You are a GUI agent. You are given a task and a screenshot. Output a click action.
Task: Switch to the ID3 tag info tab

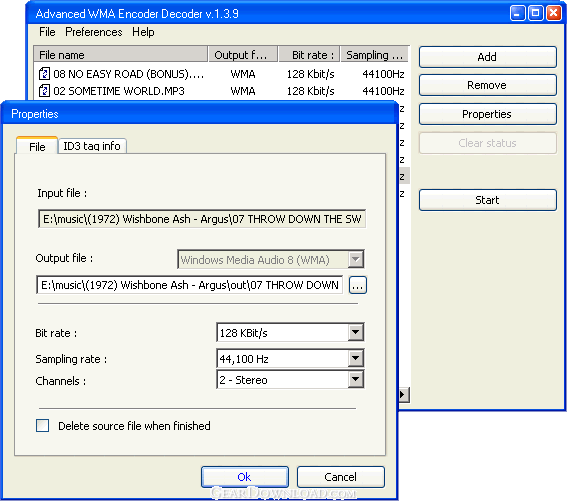pyautogui.click(x=92, y=146)
